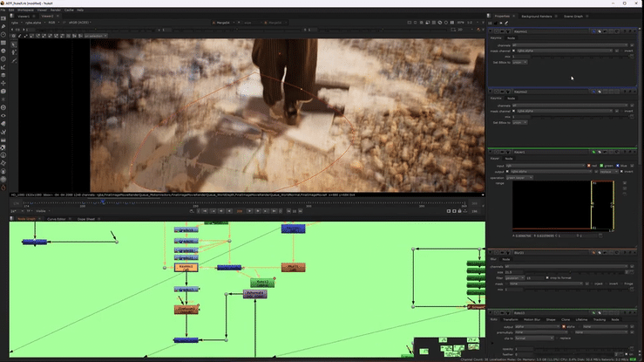Open Roto13 premultiply dropdown
This screenshot has width=644, height=362.
point(540,332)
